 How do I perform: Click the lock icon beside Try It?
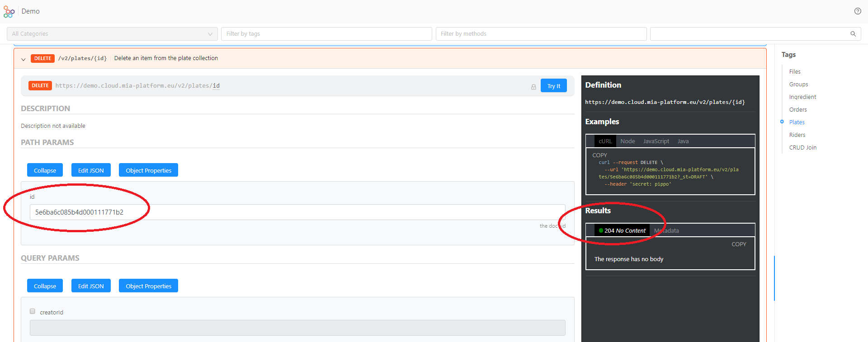(533, 87)
